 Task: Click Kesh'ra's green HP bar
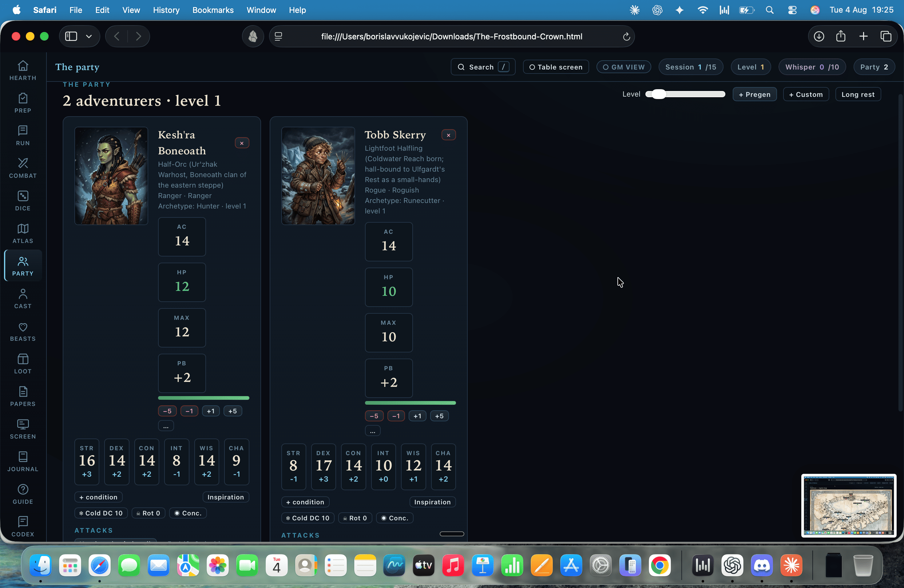point(204,398)
